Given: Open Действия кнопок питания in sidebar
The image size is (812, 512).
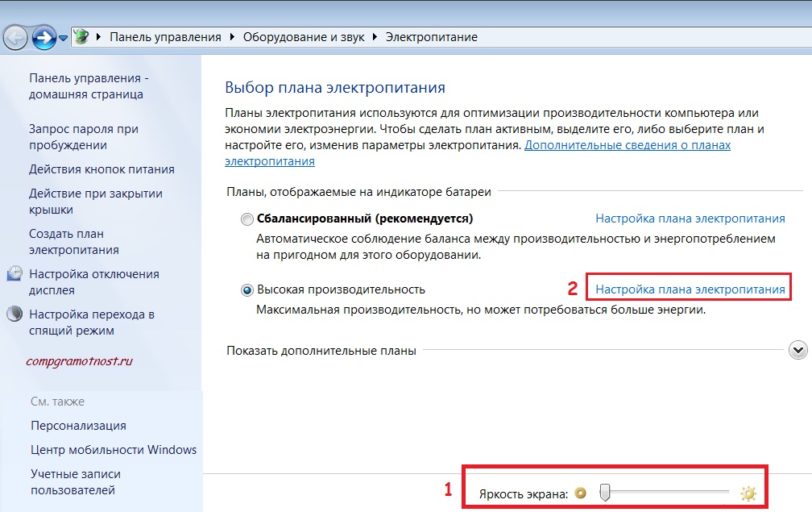Looking at the screenshot, I should point(101,169).
